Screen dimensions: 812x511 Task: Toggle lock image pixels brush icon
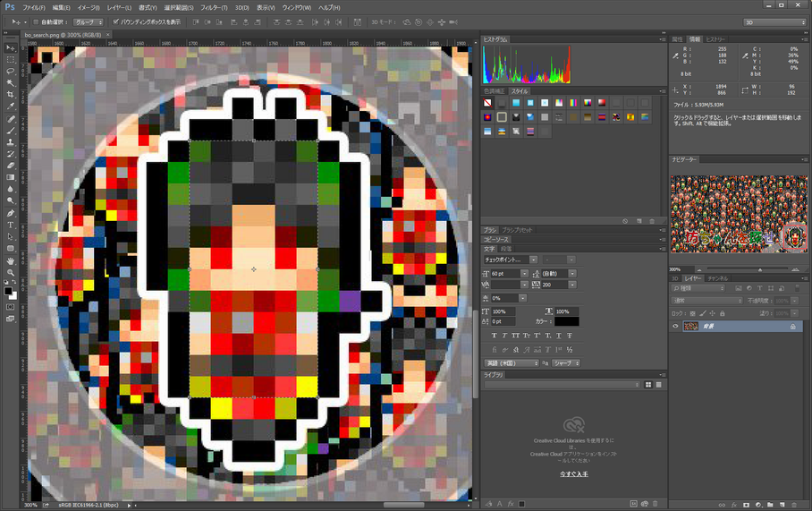coord(703,313)
